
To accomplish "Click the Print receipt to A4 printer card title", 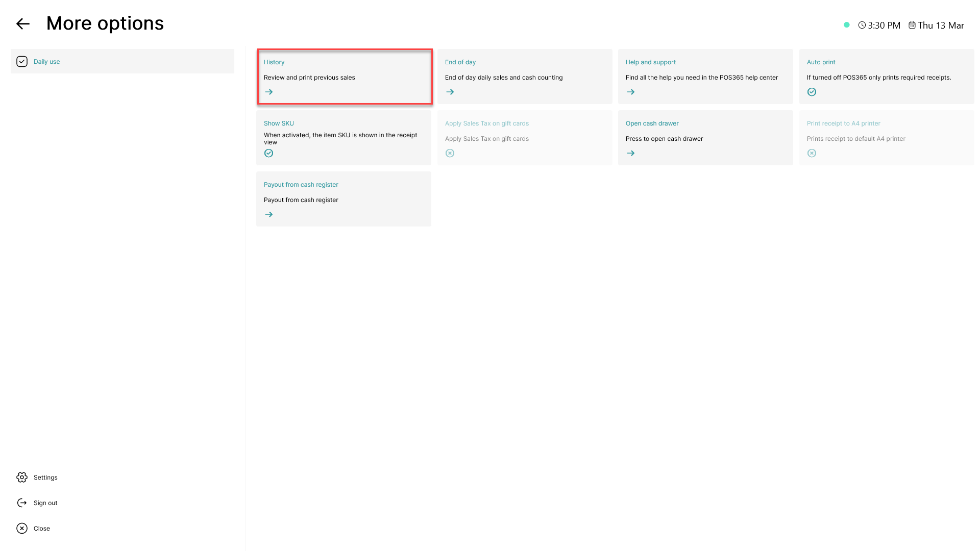I will pyautogui.click(x=844, y=123).
